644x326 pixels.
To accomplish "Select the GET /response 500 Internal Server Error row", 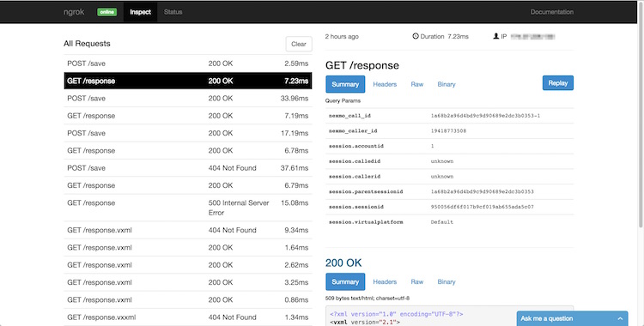I will [x=188, y=208].
